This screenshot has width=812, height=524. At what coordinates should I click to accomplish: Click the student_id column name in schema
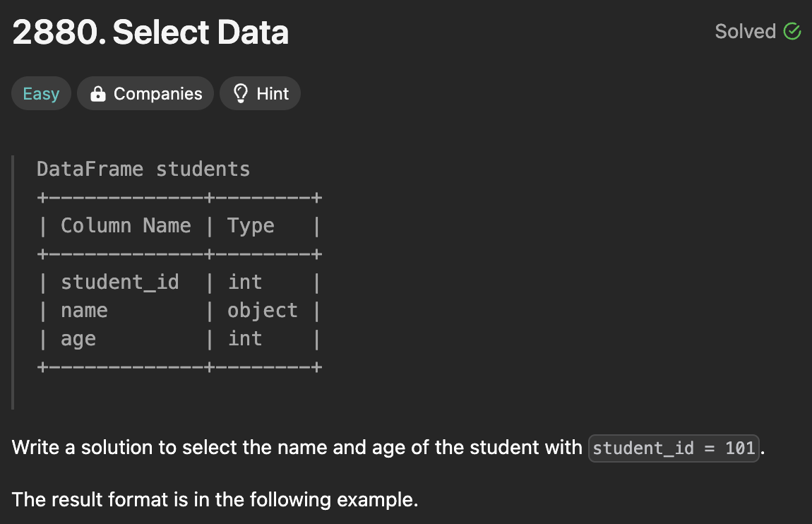(x=119, y=282)
